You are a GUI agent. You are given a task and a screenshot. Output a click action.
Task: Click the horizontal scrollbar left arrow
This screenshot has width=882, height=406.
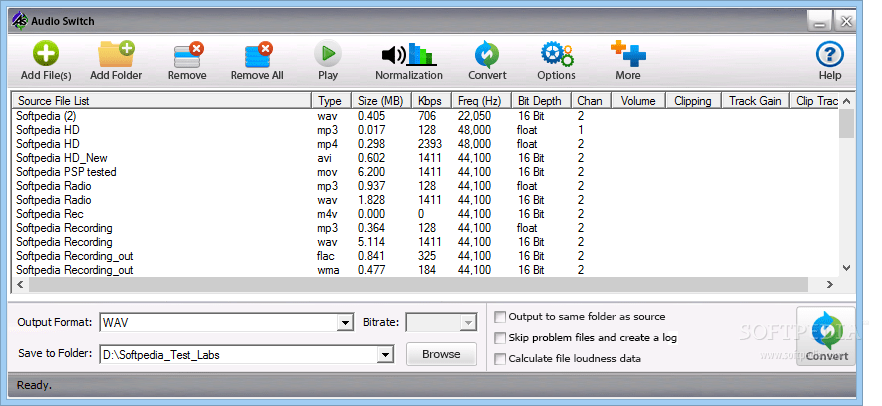coord(21,285)
